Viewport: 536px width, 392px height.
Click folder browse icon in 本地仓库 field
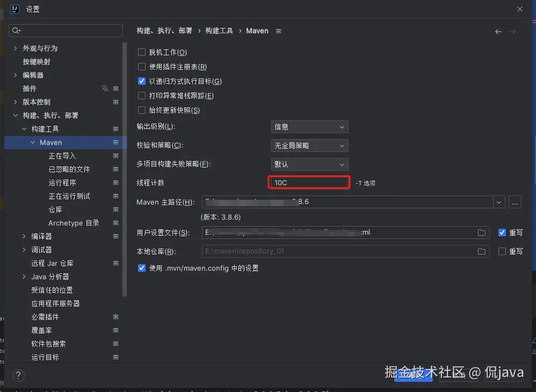click(x=481, y=251)
